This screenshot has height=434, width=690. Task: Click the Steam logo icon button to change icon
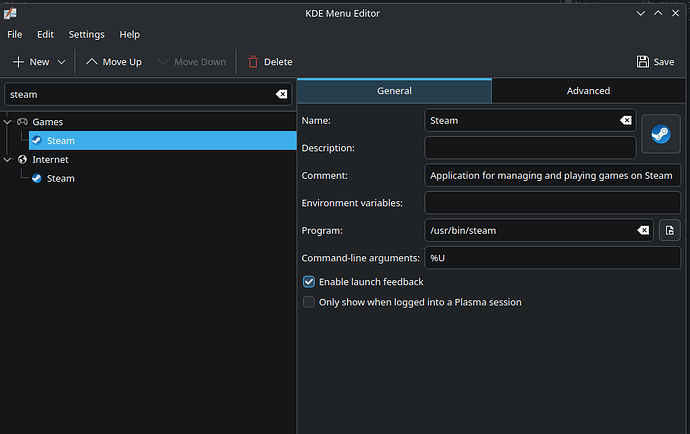tap(661, 134)
